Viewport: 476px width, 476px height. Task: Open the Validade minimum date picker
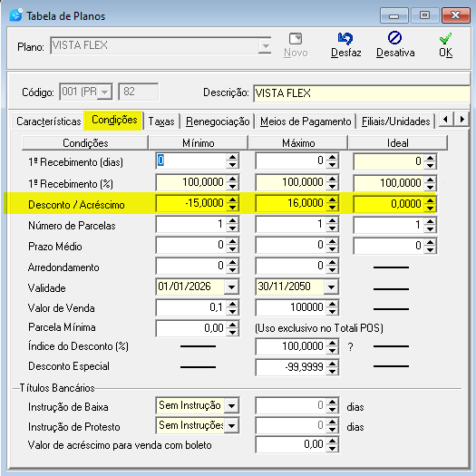231,287
